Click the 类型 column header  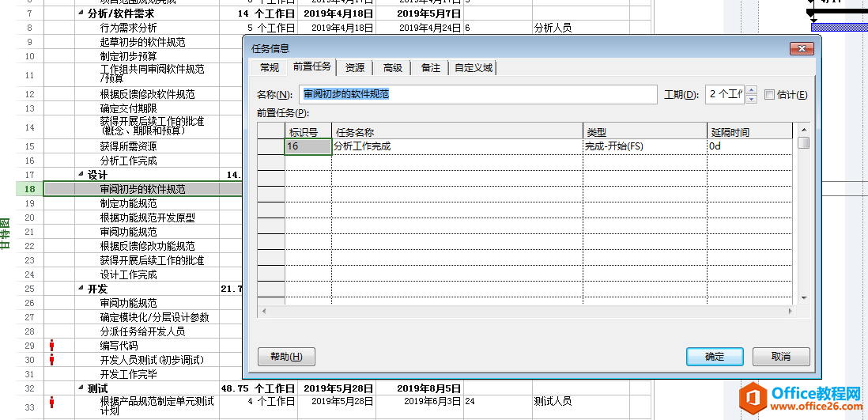pos(645,132)
